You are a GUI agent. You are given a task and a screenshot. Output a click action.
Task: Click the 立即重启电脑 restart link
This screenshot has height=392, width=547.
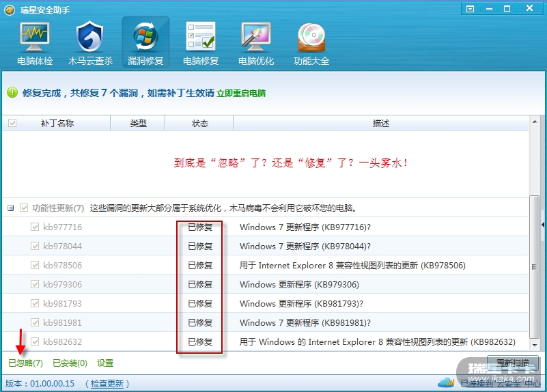point(241,93)
